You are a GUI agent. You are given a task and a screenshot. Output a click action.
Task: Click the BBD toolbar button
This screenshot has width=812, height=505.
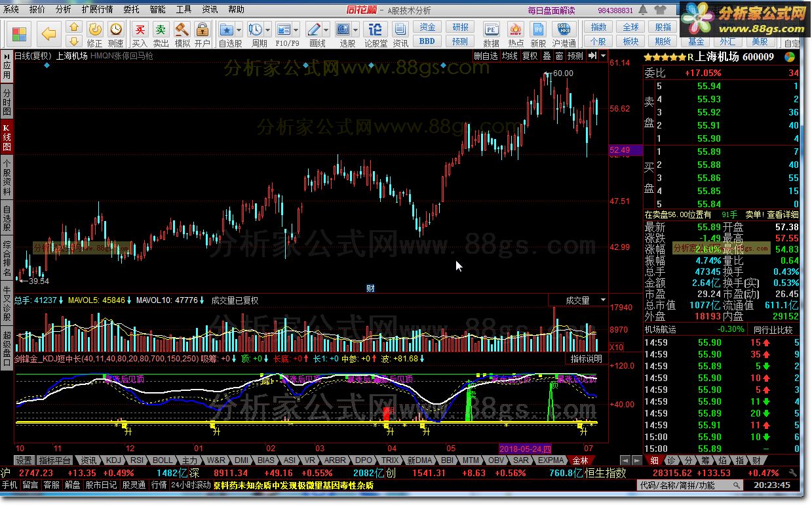(x=427, y=41)
